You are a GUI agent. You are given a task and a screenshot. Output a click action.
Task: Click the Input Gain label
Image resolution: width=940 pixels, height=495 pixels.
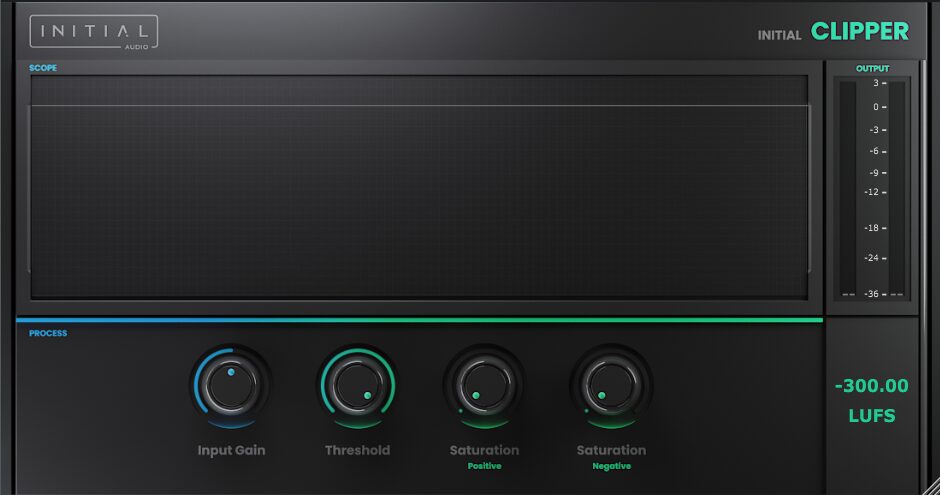click(231, 450)
